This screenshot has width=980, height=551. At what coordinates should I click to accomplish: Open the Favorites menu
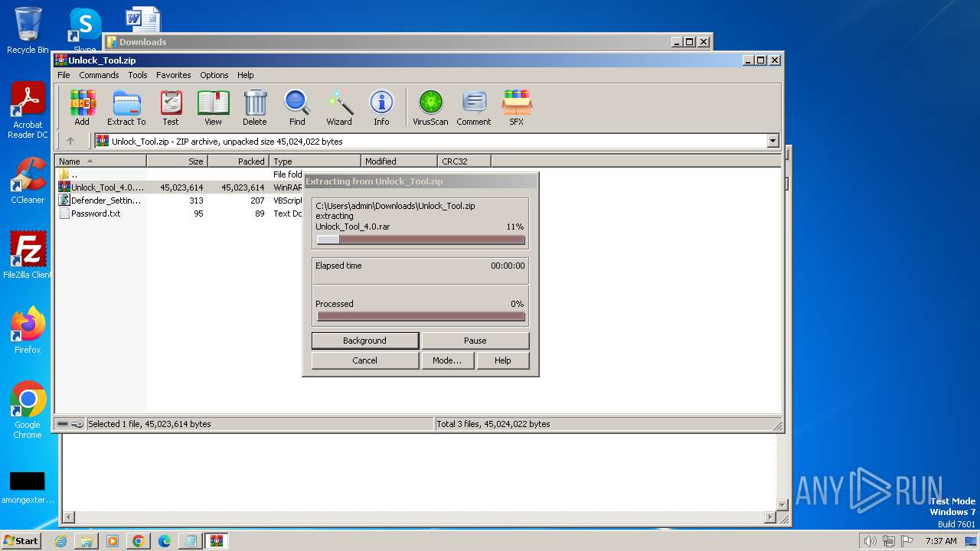(x=174, y=75)
